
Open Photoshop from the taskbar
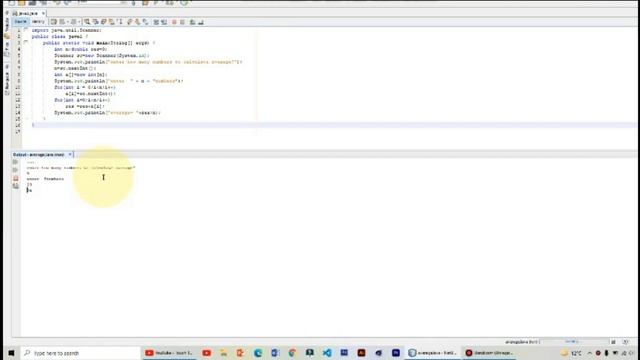pos(396,353)
